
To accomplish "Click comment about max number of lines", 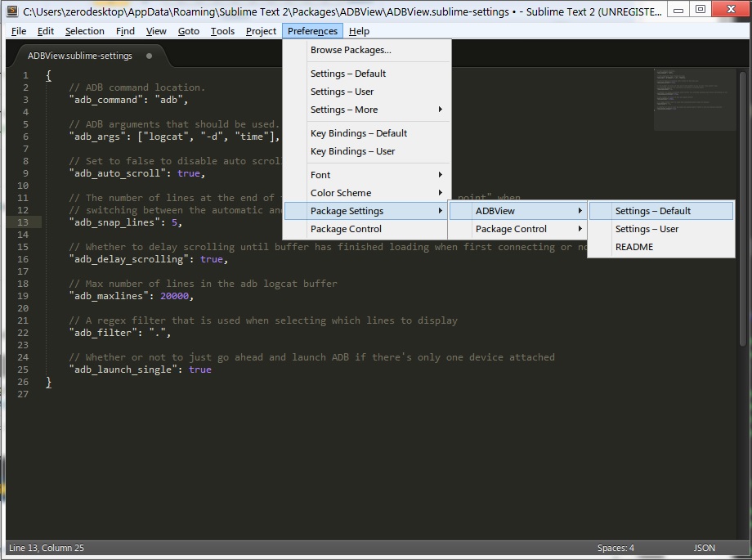I will pos(203,284).
